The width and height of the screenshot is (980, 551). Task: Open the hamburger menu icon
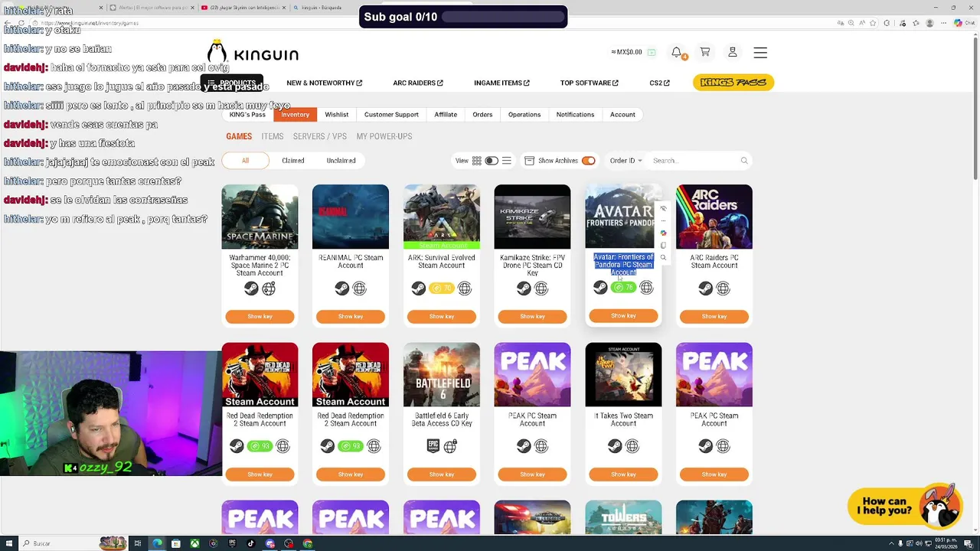coord(760,53)
